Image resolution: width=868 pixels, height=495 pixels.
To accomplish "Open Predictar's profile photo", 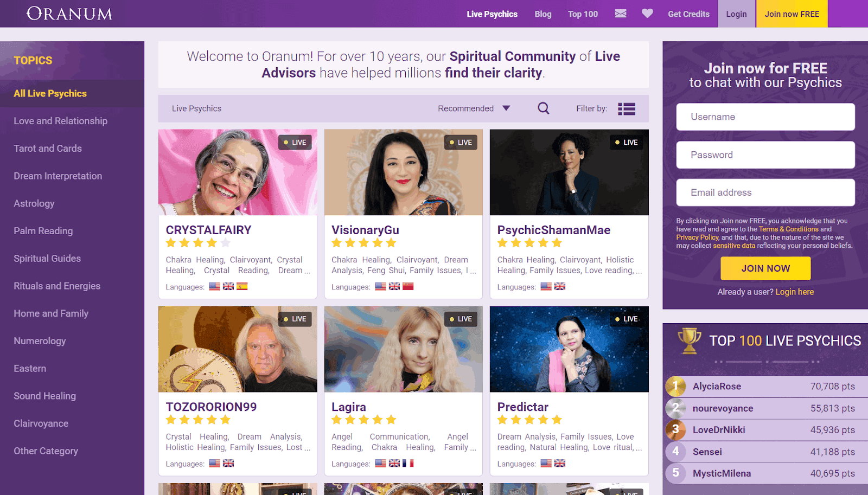I will (x=569, y=349).
